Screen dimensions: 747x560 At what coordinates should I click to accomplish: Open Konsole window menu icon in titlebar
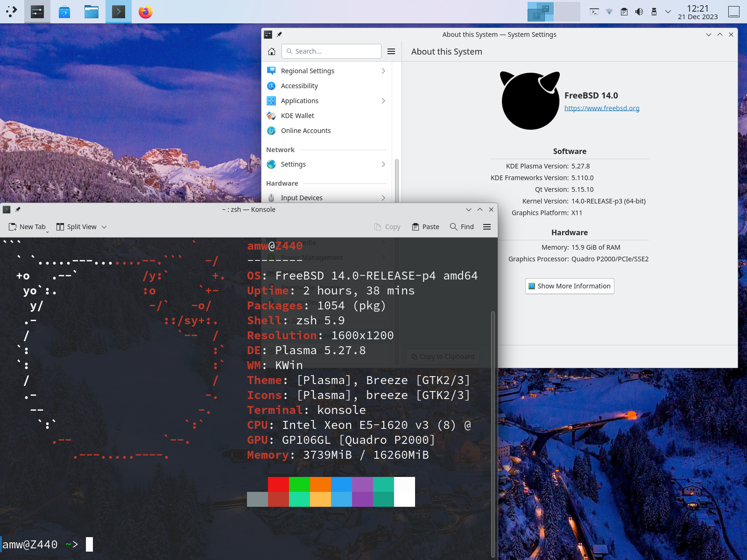pos(7,210)
